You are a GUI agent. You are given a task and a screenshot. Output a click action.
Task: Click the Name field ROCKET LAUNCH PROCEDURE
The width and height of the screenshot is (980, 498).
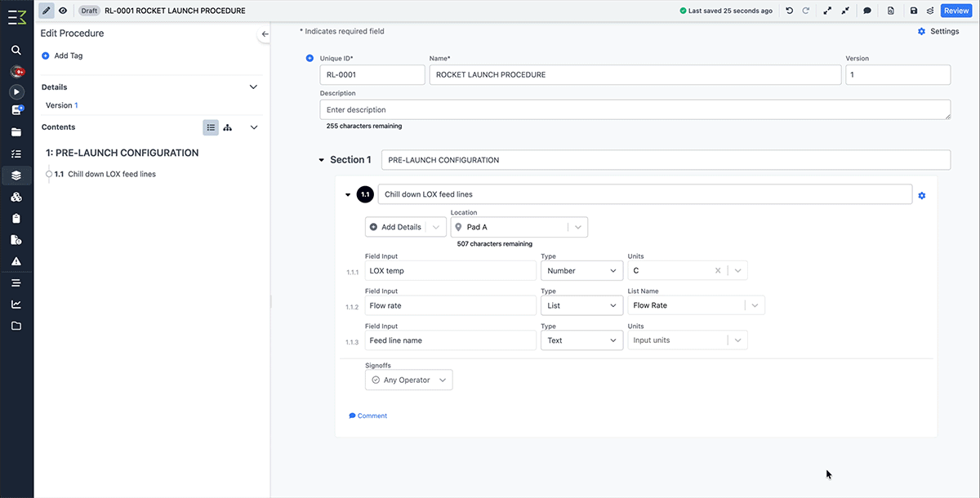click(635, 74)
